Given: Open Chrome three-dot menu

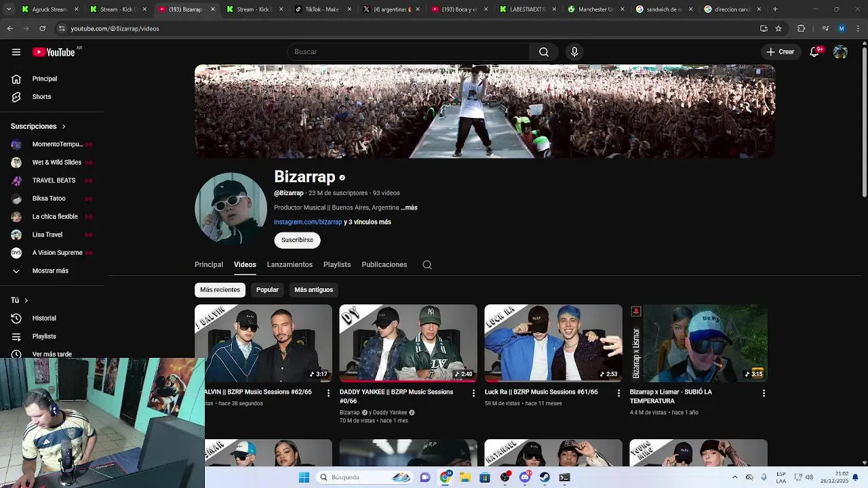Looking at the screenshot, I should click(858, 28).
